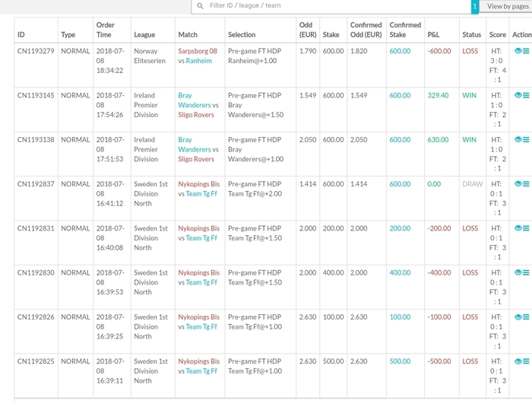This screenshot has height=404, width=532.
Task: Click Norway Eliteserien league cell
Action: coord(150,56)
